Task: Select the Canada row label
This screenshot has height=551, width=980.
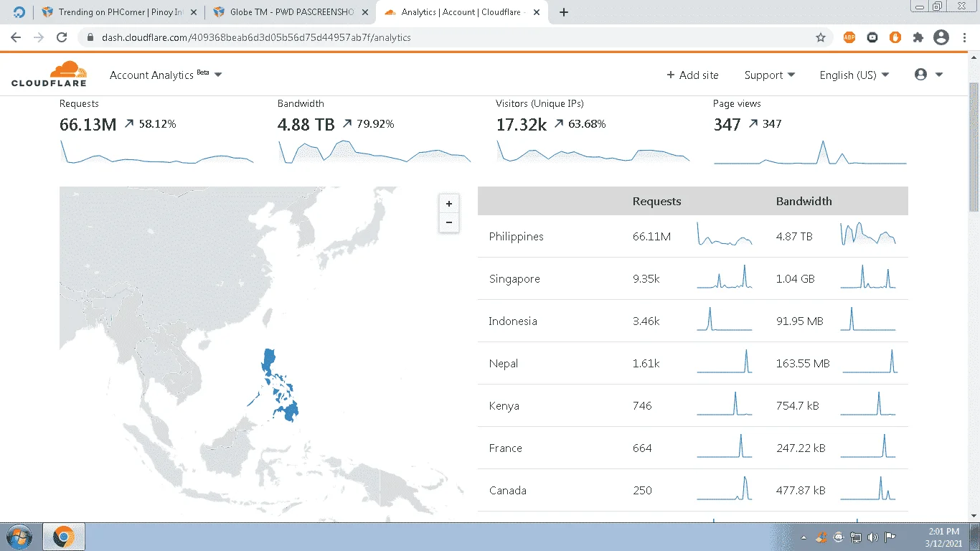Action: 508,491
